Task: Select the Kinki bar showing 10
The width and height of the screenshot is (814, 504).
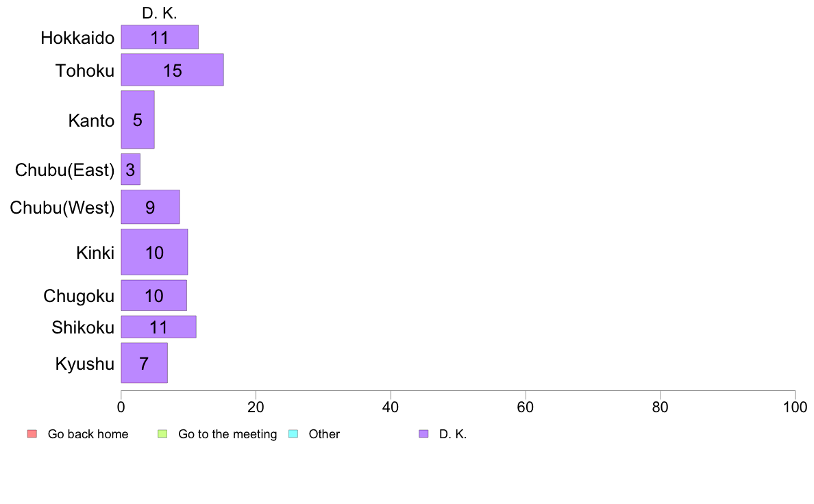Action: click(x=155, y=252)
